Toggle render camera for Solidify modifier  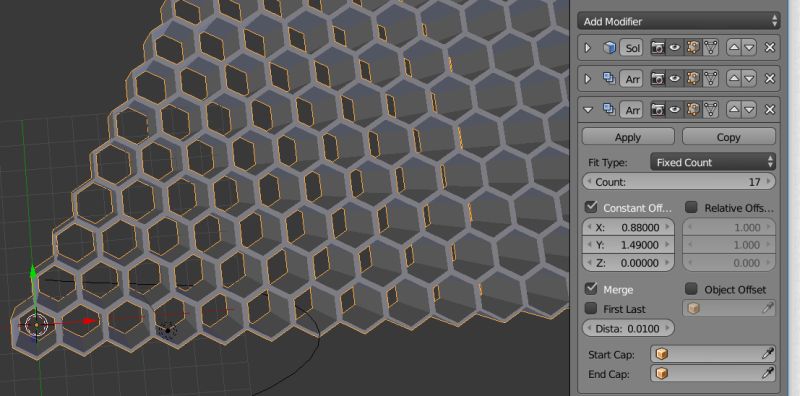pyautogui.click(x=658, y=48)
